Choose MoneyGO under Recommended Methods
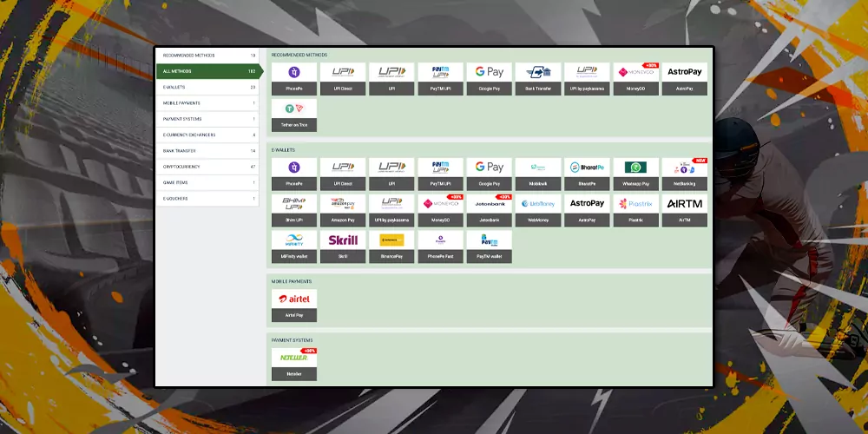The width and height of the screenshot is (868, 434). pos(636,79)
